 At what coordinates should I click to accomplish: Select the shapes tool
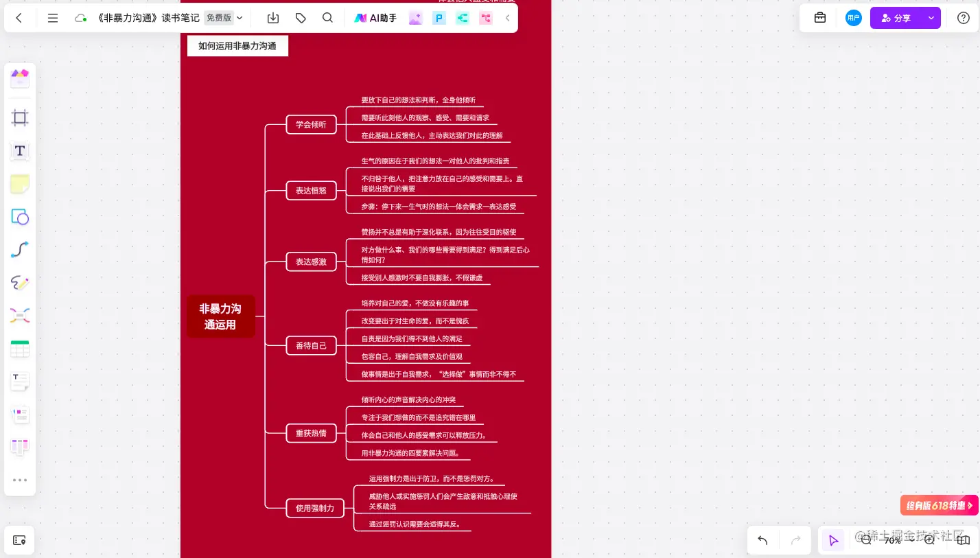tap(20, 217)
